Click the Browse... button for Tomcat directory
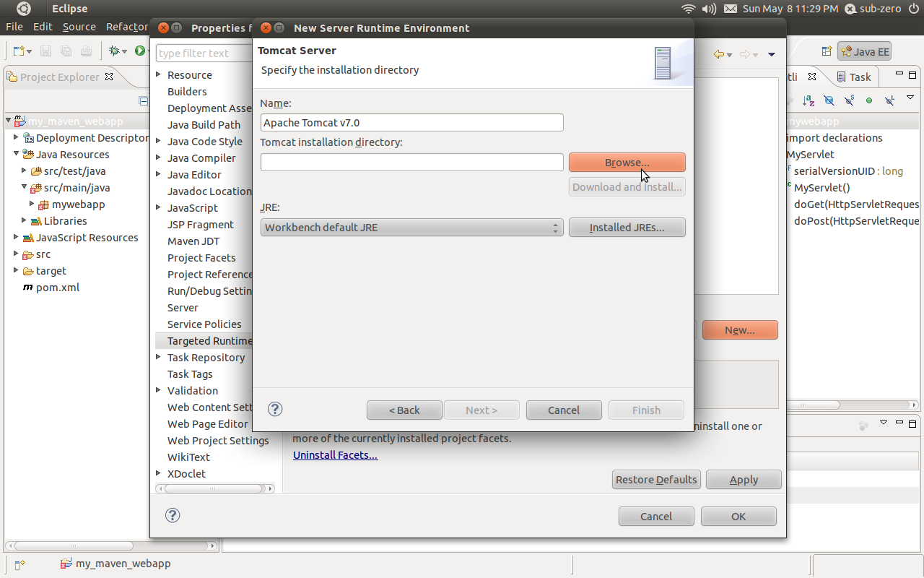Screen dimensions: 924x578 pos(627,163)
